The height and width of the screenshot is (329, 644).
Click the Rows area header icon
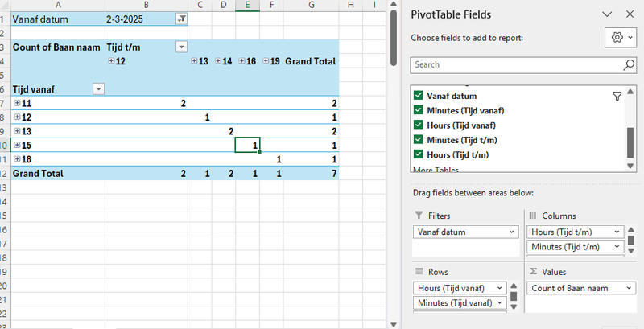419,272
